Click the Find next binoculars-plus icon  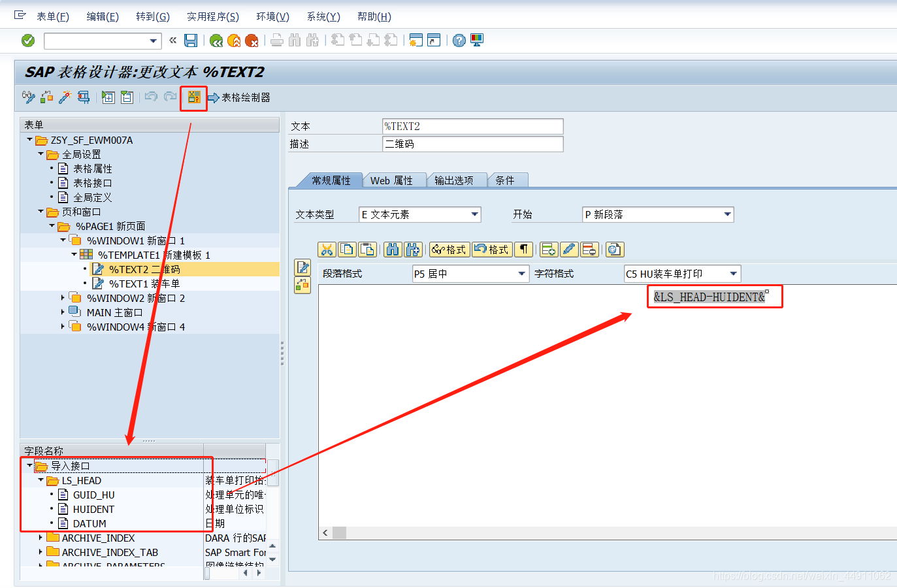point(412,250)
